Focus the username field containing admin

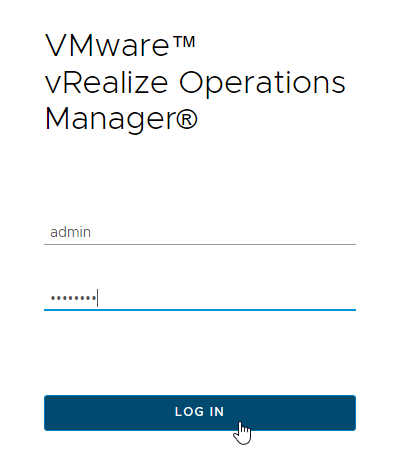pos(200,232)
